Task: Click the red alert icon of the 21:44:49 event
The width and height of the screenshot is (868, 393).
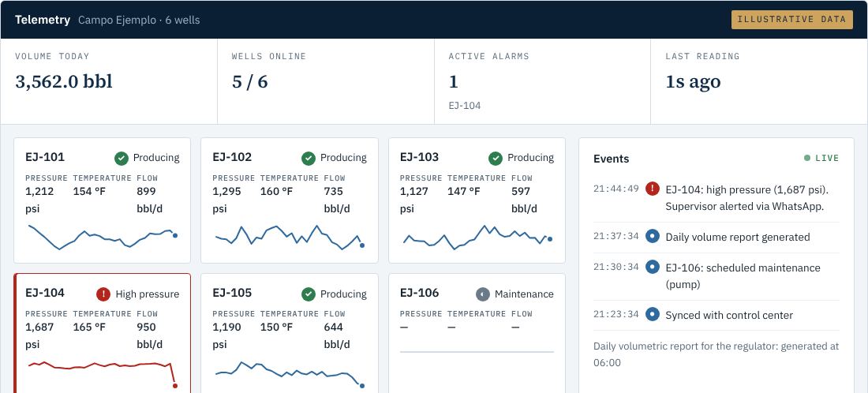Action: click(x=653, y=189)
